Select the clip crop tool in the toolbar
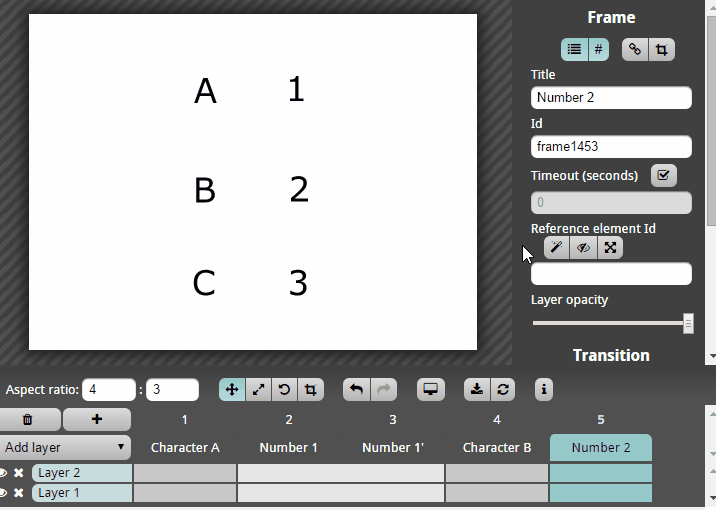Viewport: 716px width, 510px height. tap(311, 389)
